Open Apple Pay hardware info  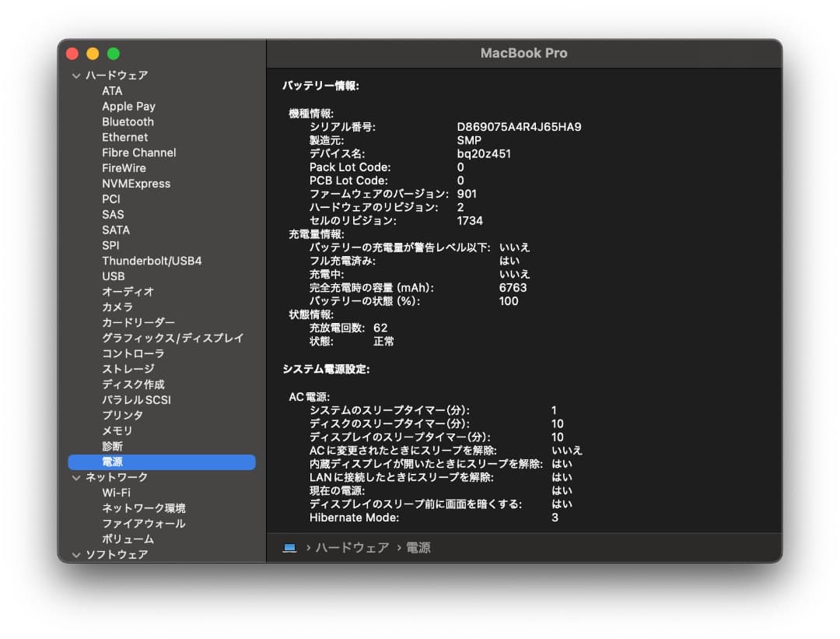128,106
